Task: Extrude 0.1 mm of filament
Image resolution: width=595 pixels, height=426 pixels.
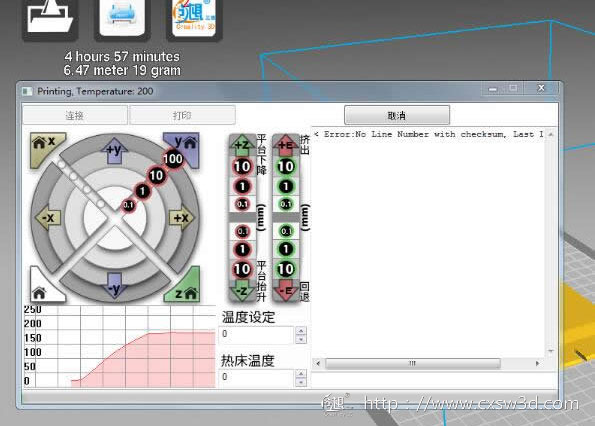Action: (x=286, y=204)
